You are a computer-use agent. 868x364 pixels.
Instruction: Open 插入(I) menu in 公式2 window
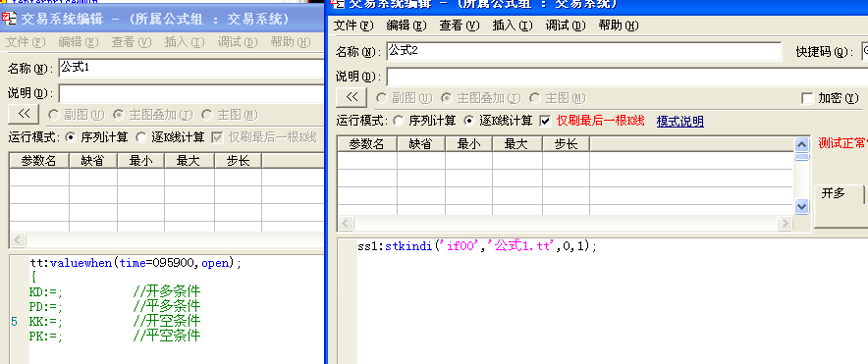513,26
